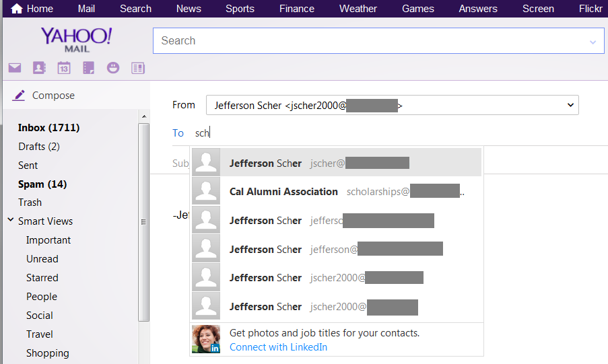The width and height of the screenshot is (608, 364).
Task: Click the Home house icon
Action: point(17,9)
